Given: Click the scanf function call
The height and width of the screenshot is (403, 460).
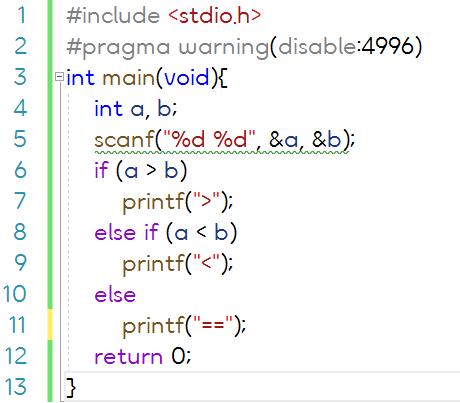Looking at the screenshot, I should pos(124,139).
